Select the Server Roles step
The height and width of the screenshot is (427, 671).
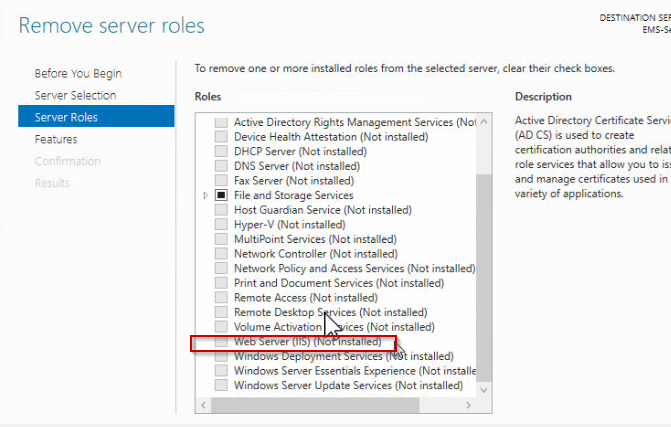[x=66, y=117]
